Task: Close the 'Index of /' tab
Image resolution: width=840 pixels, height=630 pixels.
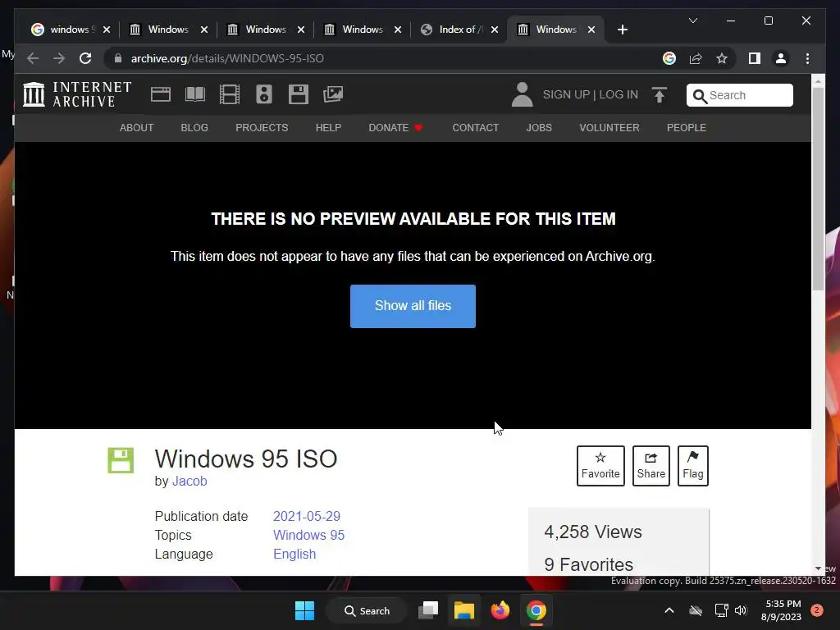Action: pos(495,30)
